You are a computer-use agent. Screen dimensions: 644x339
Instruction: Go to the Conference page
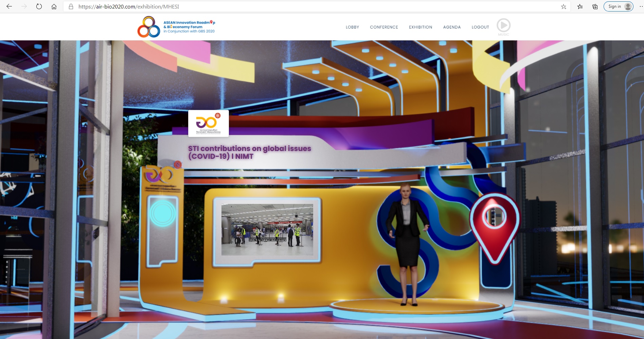click(x=384, y=27)
